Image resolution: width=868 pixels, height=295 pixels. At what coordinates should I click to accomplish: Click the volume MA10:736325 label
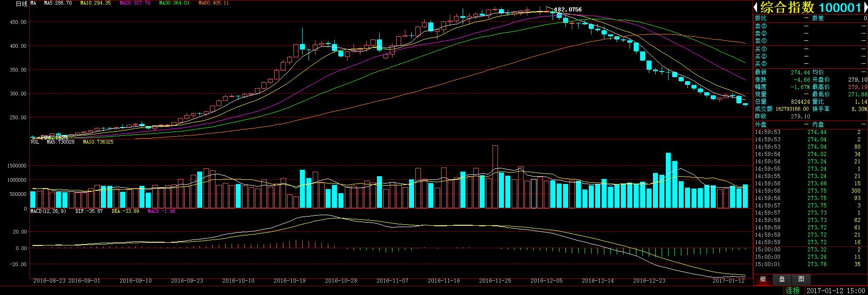point(98,142)
